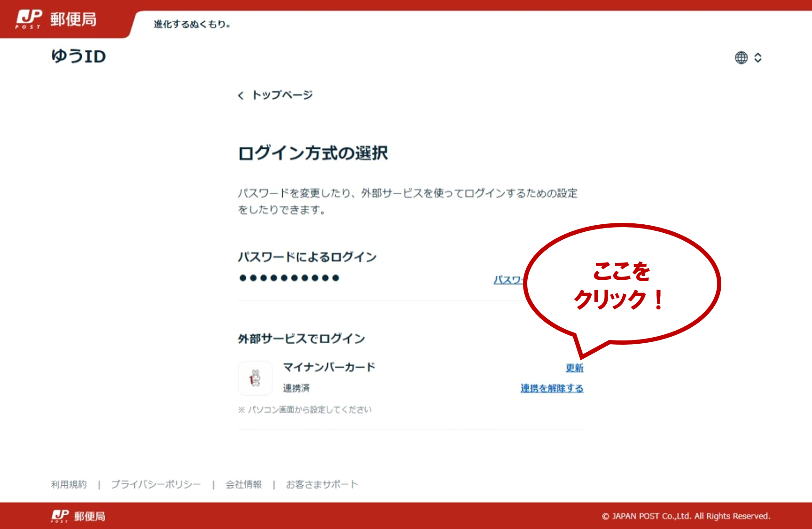Click the ログイン方式の選択 heading

coord(313,153)
